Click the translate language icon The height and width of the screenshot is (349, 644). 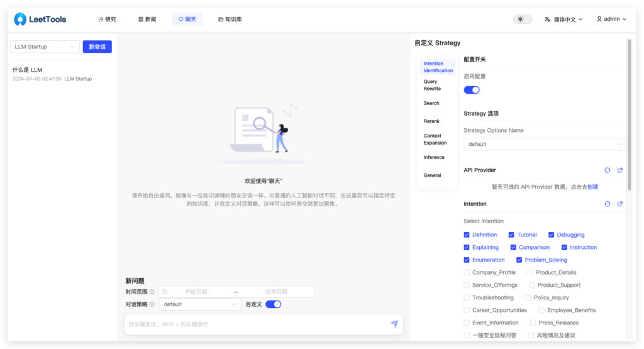(x=548, y=19)
